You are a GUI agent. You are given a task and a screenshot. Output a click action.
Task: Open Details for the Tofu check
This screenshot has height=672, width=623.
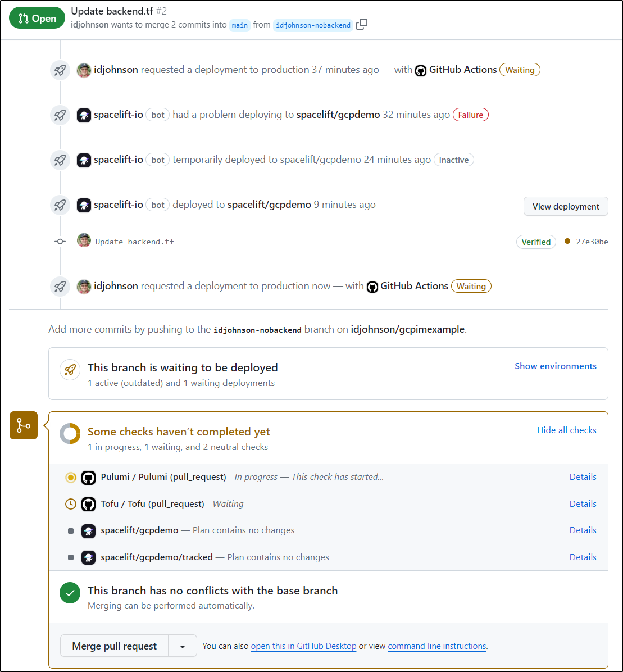click(583, 504)
